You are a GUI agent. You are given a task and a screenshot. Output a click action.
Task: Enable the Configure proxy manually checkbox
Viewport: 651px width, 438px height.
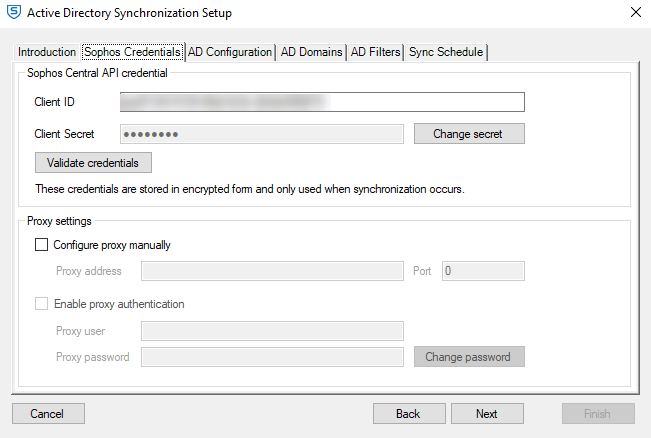tap(42, 244)
